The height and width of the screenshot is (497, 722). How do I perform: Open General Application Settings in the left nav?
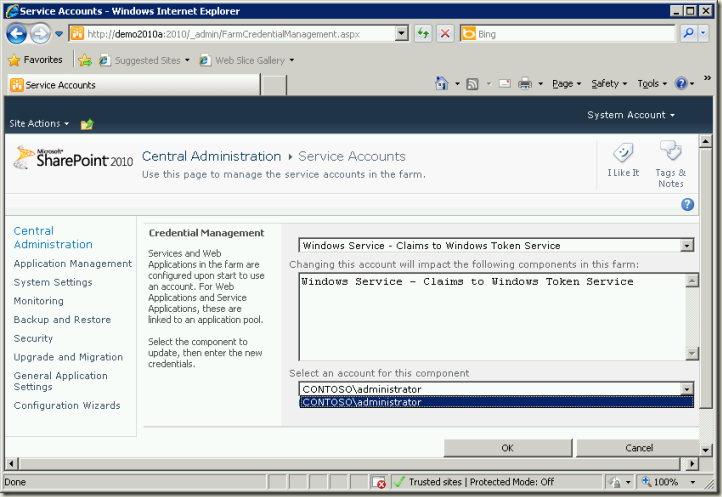[60, 381]
